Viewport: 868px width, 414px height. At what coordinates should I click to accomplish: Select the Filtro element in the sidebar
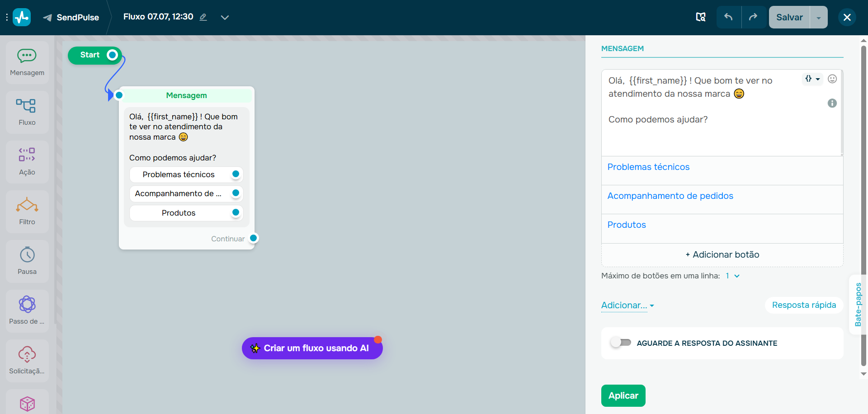click(x=27, y=211)
